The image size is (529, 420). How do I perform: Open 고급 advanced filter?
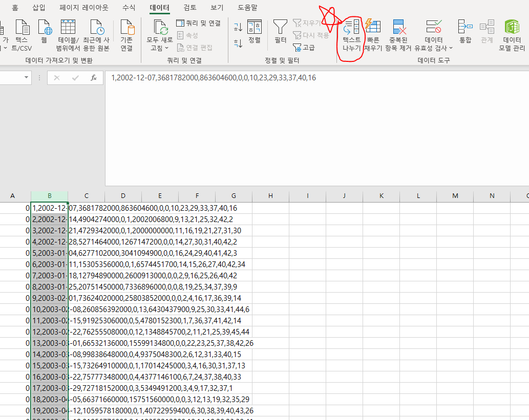(304, 48)
